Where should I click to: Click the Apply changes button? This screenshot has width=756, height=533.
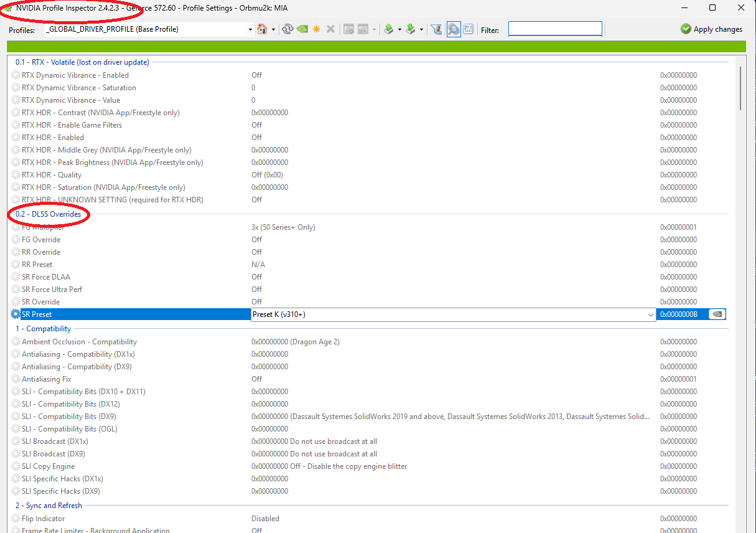pyautogui.click(x=712, y=29)
